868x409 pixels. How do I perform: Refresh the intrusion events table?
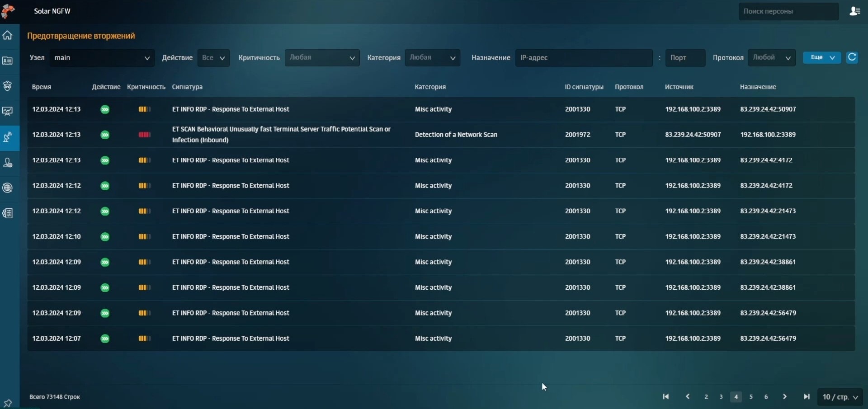pyautogui.click(x=852, y=57)
